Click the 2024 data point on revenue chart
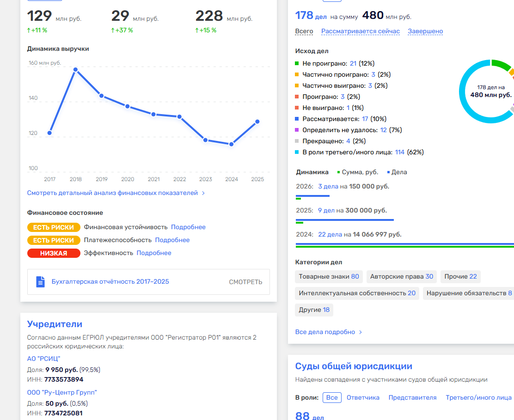This screenshot has height=420, width=514. coord(231,144)
